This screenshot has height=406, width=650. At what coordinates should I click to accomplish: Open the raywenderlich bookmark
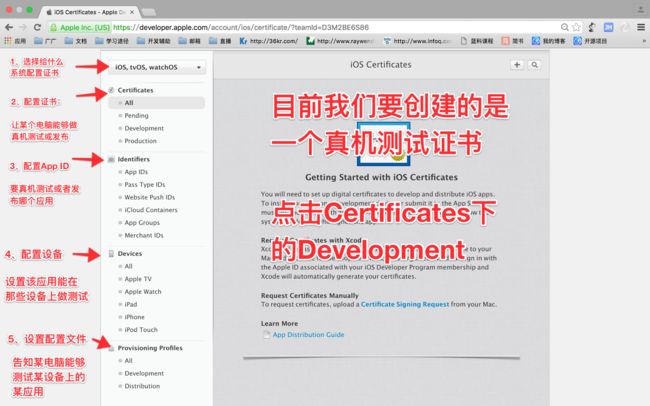coord(340,41)
